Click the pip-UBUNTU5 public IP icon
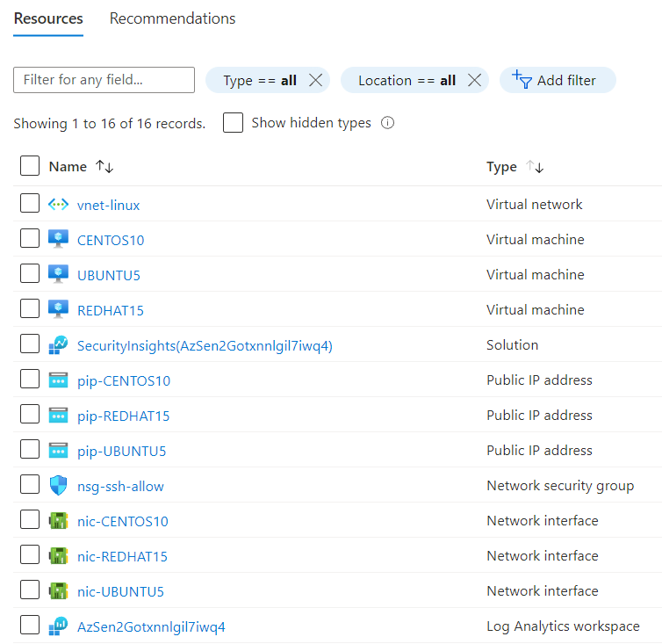Image resolution: width=662 pixels, height=644 pixels. click(58, 450)
